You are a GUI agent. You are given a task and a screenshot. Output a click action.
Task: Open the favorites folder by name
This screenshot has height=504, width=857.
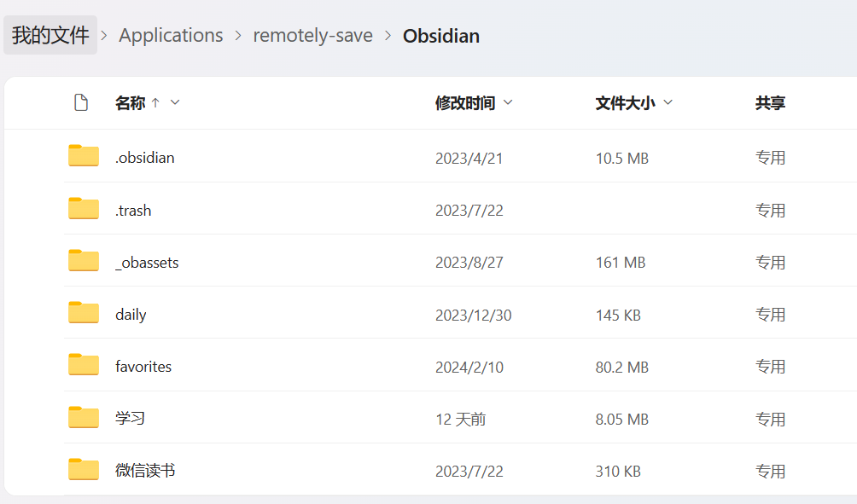[143, 367]
